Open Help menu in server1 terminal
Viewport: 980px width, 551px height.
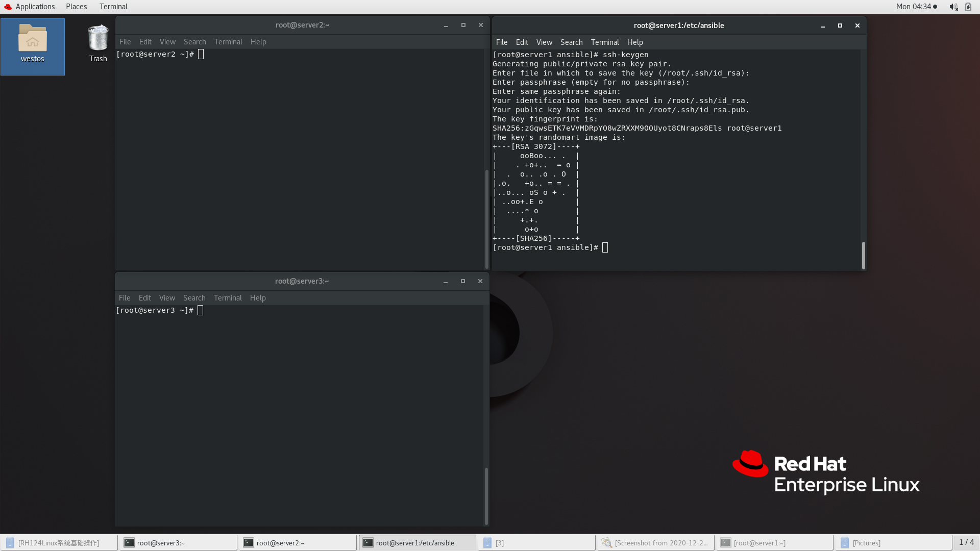(634, 42)
